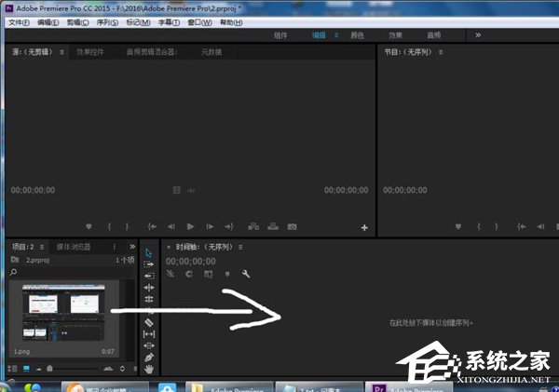This screenshot has height=392, width=559.
Task: Switch project panel to icon view
Action: point(26,369)
